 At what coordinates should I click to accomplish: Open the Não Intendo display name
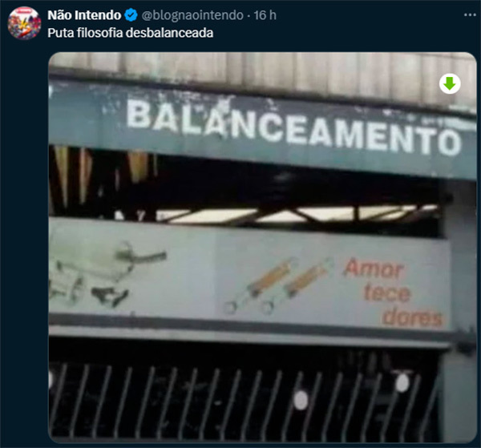tap(84, 15)
